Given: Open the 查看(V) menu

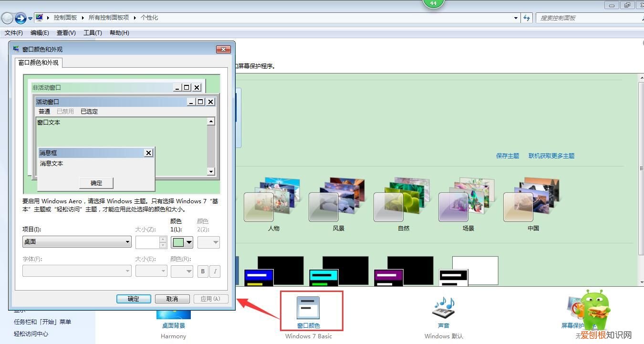Looking at the screenshot, I should click(x=66, y=33).
